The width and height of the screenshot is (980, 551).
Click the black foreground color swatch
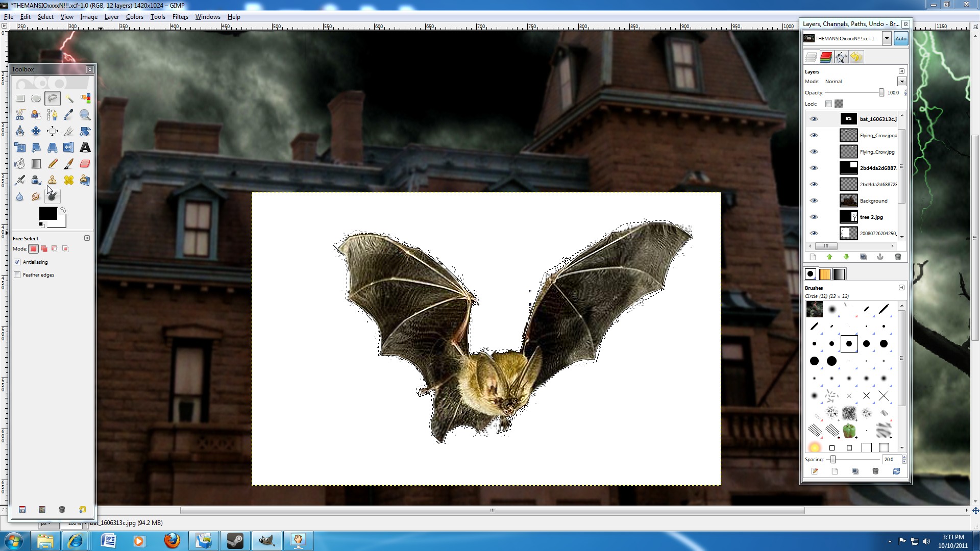[48, 213]
